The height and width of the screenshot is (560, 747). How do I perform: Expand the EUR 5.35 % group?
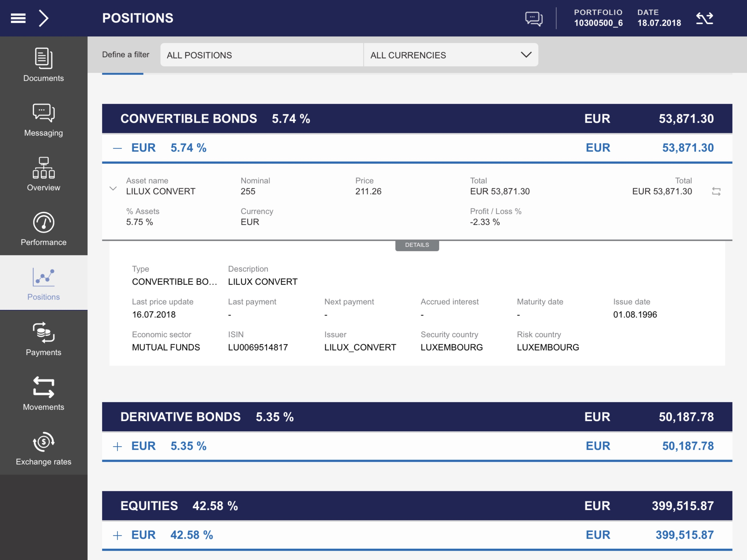pyautogui.click(x=117, y=446)
